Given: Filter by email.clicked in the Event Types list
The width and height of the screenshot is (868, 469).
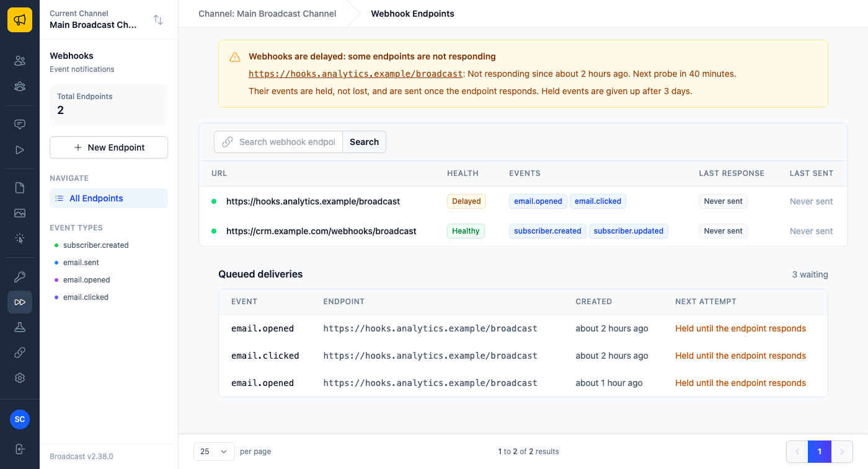Looking at the screenshot, I should pos(86,297).
